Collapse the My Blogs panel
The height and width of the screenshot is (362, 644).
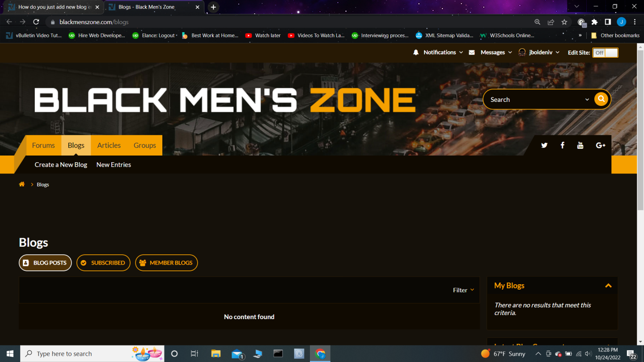click(608, 286)
